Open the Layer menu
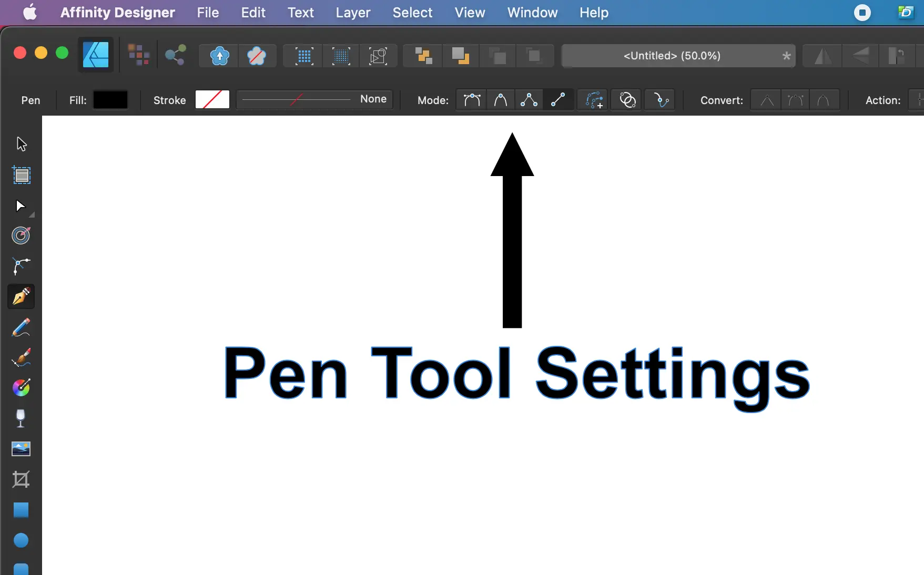Screen dimensions: 924x575 point(353,13)
